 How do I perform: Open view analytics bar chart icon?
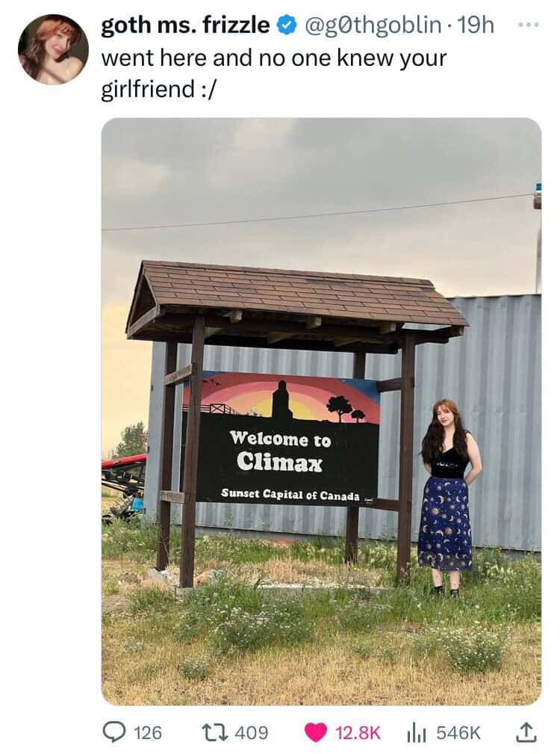pos(417,732)
